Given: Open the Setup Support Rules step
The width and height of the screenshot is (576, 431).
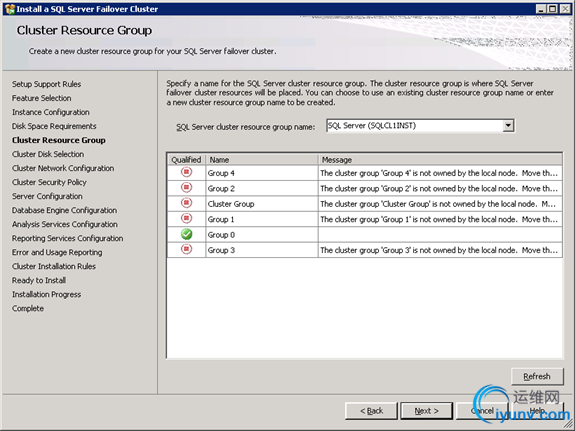Looking at the screenshot, I should tap(46, 84).
